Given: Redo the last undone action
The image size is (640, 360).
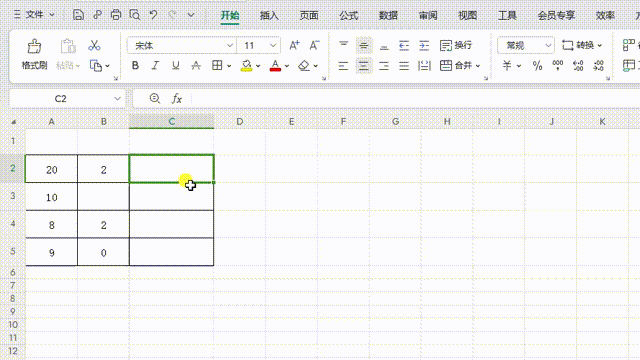Looking at the screenshot, I should (x=173, y=15).
